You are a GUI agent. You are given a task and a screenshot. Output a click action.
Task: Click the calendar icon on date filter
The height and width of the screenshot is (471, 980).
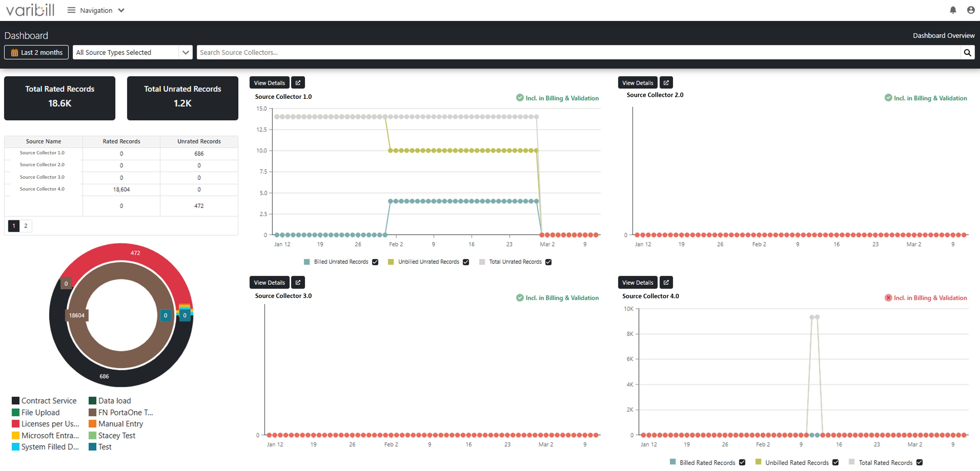15,52
